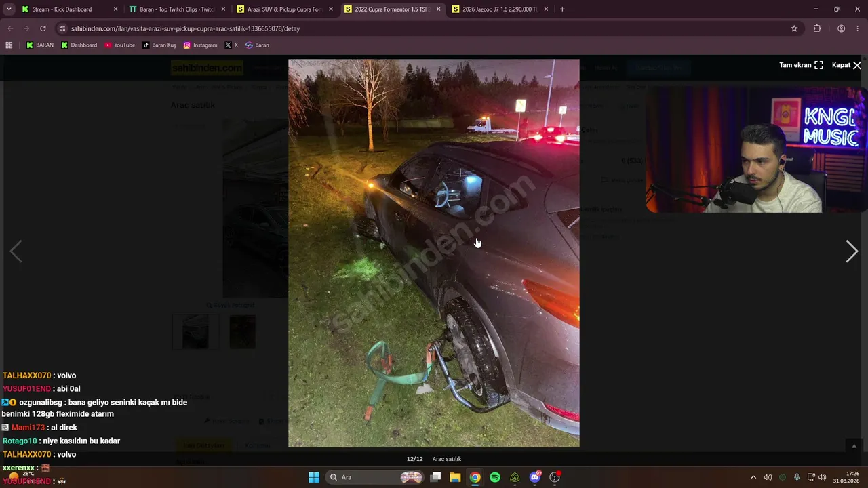The height and width of the screenshot is (488, 868).
Task: Switch to 2026 Jaecoo J7 tab
Action: [x=500, y=9]
